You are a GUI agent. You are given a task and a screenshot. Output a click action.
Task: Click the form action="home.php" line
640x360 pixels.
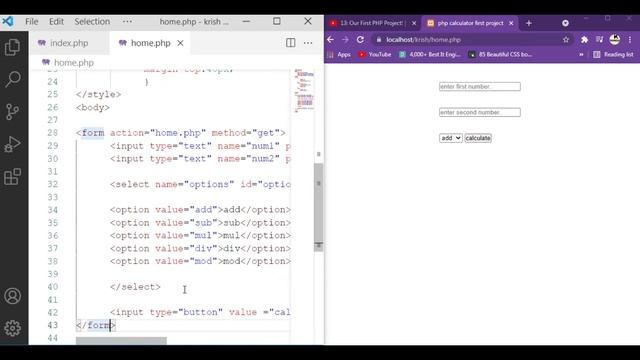[x=180, y=133]
